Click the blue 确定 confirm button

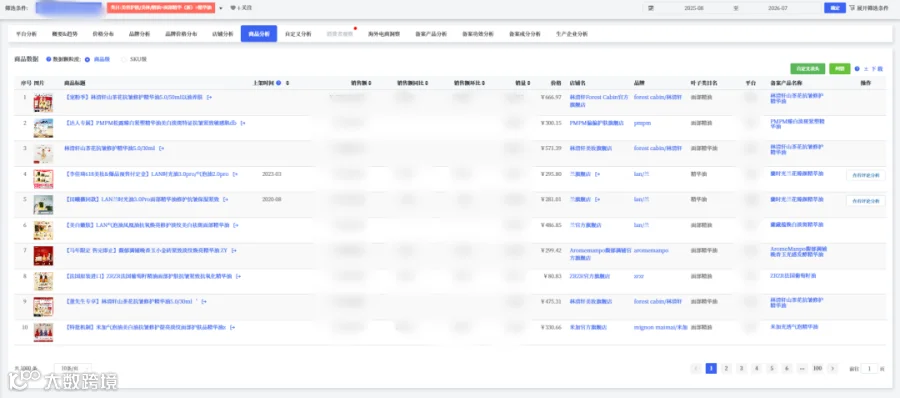(835, 8)
